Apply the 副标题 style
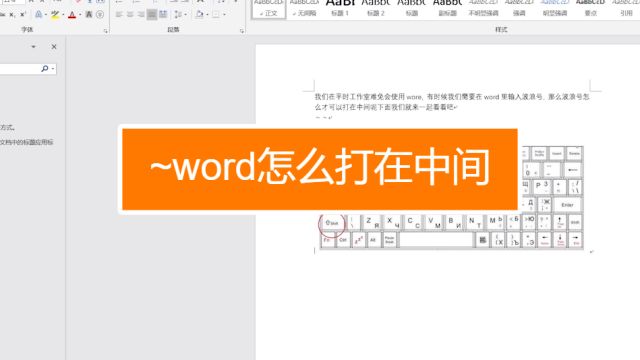This screenshot has height=360, width=640. [x=447, y=9]
